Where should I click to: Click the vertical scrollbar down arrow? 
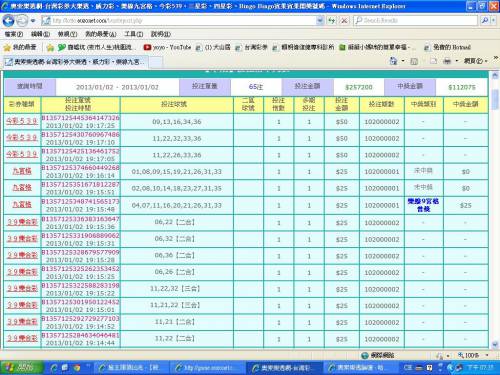495,344
